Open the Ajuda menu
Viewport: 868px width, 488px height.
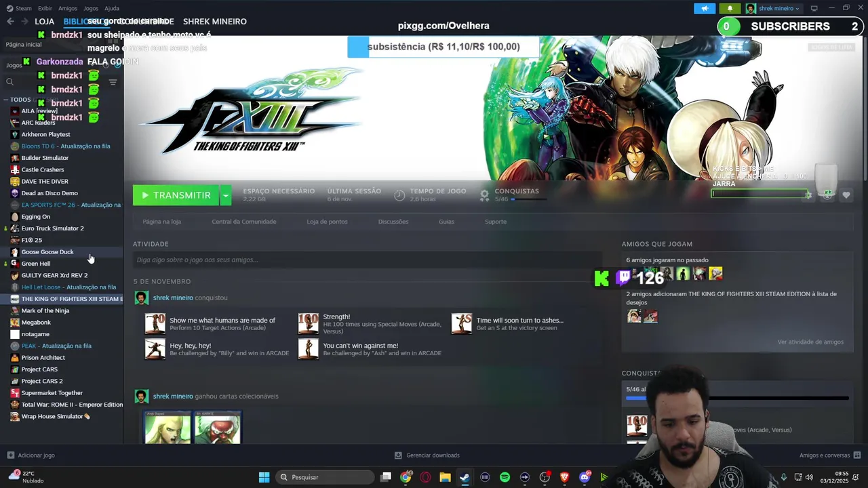coord(112,8)
